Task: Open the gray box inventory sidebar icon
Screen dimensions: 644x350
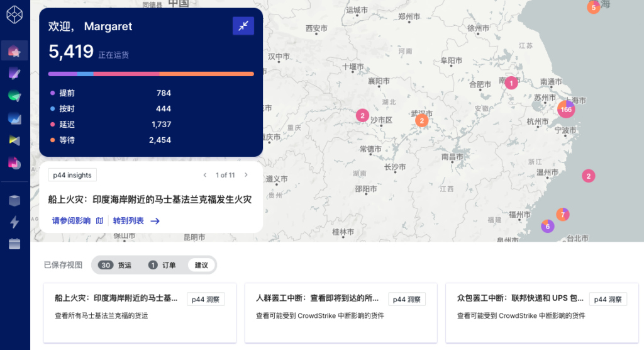Action: [14, 200]
